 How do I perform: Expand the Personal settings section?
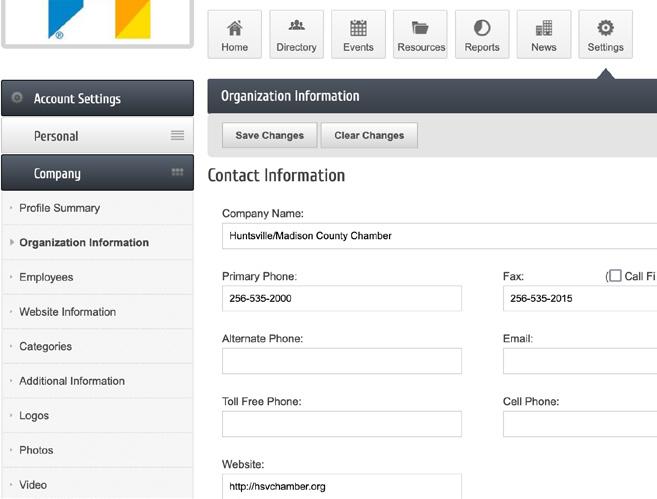pyautogui.click(x=97, y=135)
